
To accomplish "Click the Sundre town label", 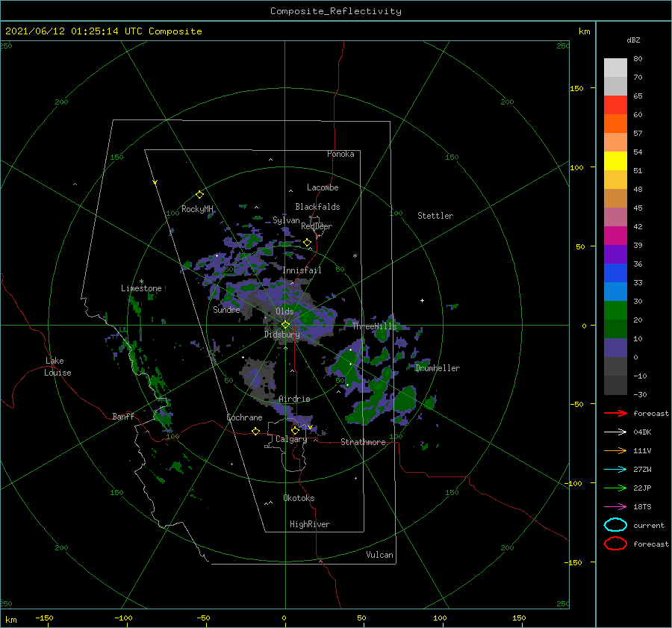I will coord(226,309).
